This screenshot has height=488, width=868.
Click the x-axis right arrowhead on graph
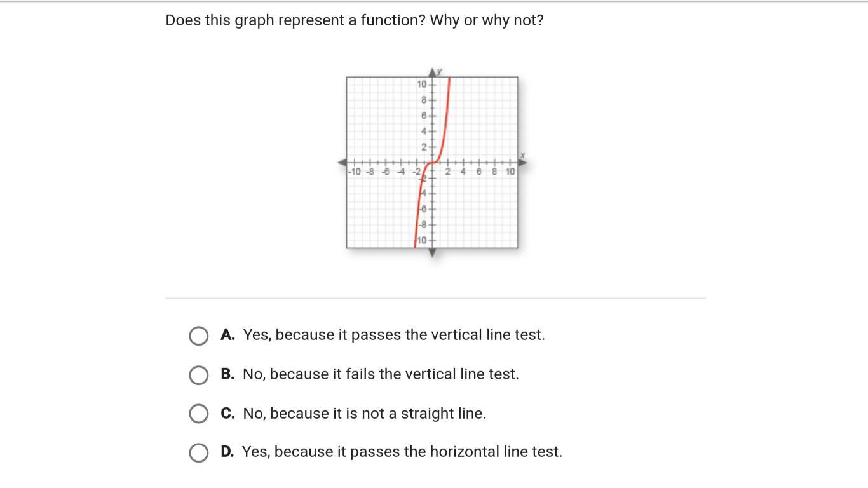(522, 163)
